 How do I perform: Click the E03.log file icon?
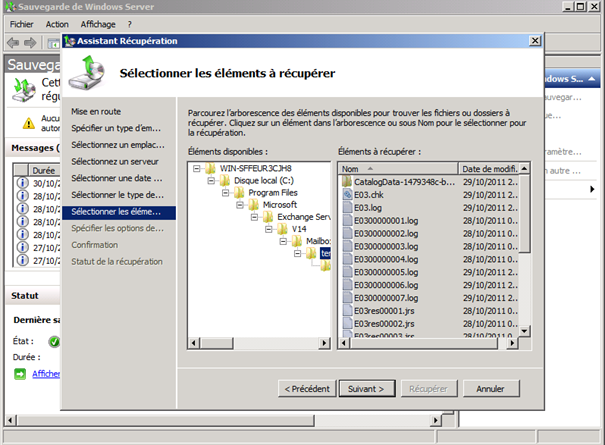click(347, 208)
